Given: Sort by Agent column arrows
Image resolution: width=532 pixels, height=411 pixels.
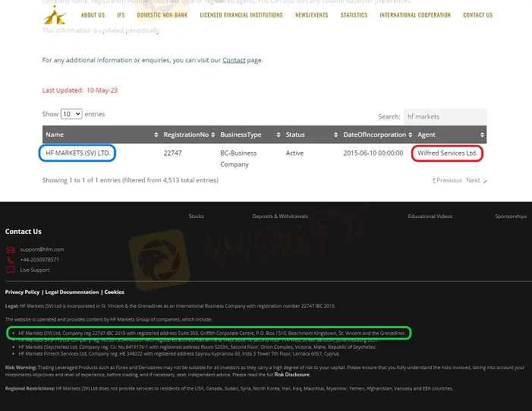Looking at the screenshot, I should tap(482, 135).
